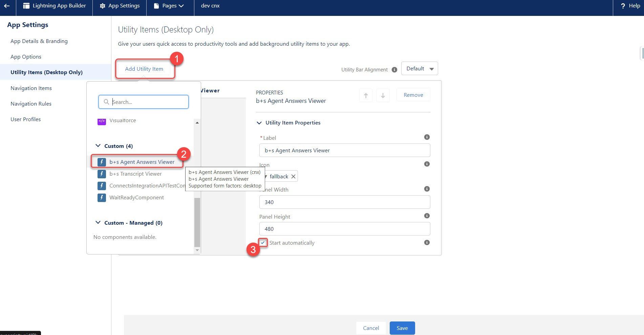Click the Pages document icon
This screenshot has height=335, width=644.
[x=156, y=6]
